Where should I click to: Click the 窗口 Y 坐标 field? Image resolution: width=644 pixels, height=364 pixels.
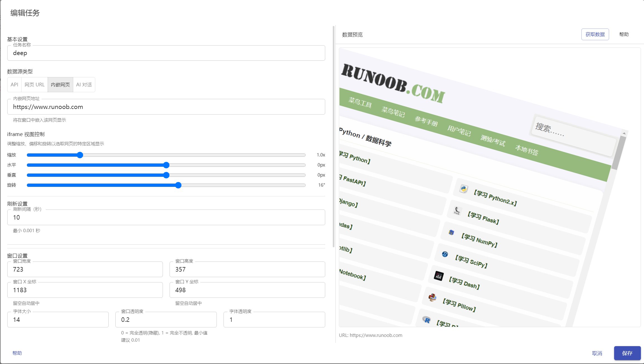247,290
